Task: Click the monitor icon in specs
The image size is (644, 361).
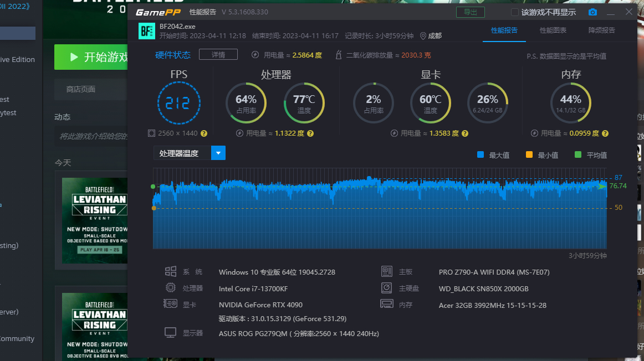Action: (171, 333)
